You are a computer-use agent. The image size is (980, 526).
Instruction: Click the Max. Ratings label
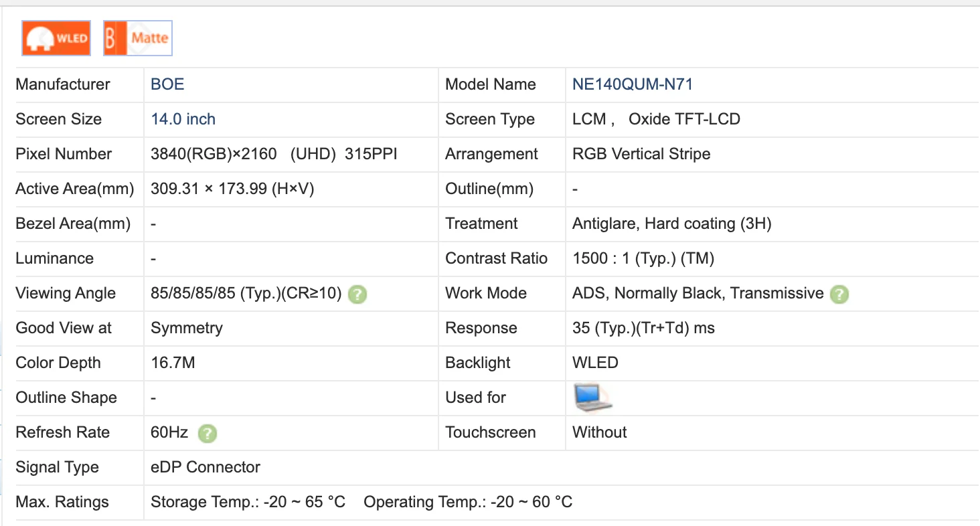[62, 502]
